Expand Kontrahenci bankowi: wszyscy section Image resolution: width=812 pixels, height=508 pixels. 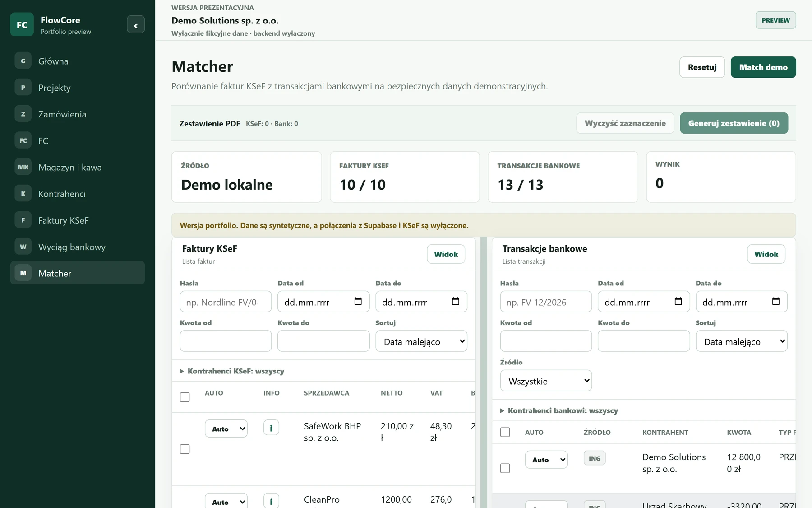click(x=559, y=410)
